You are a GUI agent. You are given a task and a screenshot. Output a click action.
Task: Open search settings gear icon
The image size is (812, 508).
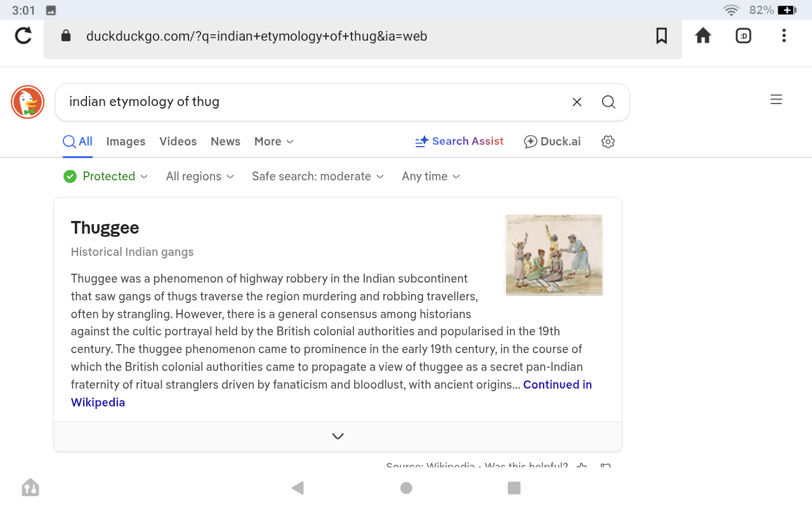pos(608,142)
